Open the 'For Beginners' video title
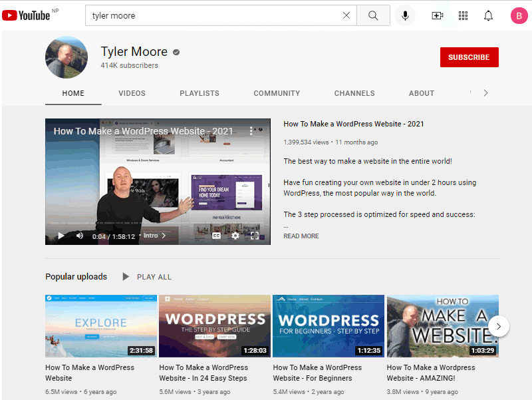 (317, 373)
